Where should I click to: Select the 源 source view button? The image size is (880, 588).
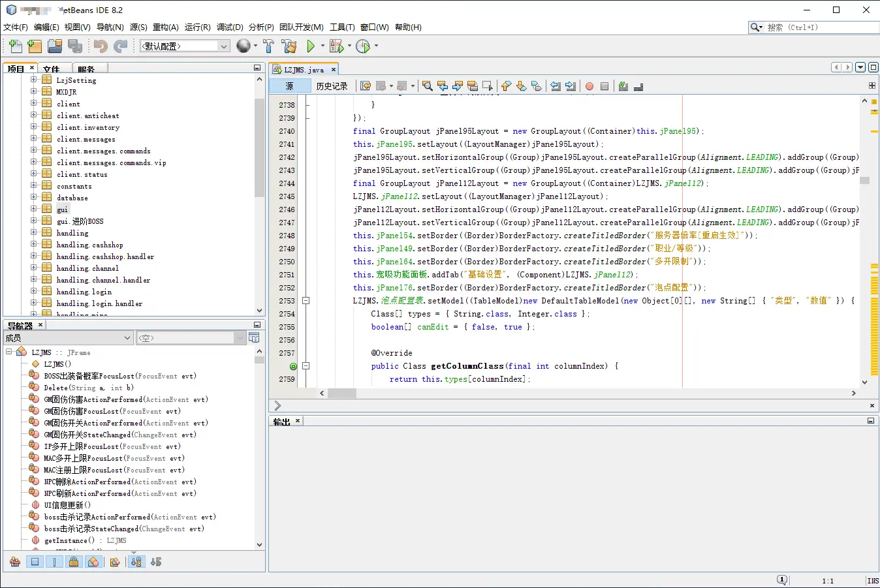coord(290,86)
